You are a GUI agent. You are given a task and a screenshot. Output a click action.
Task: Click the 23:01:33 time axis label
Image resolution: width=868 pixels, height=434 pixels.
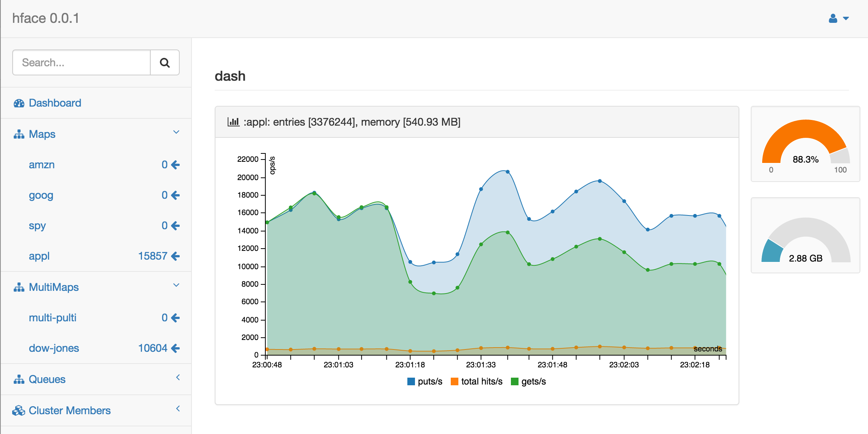[481, 365]
